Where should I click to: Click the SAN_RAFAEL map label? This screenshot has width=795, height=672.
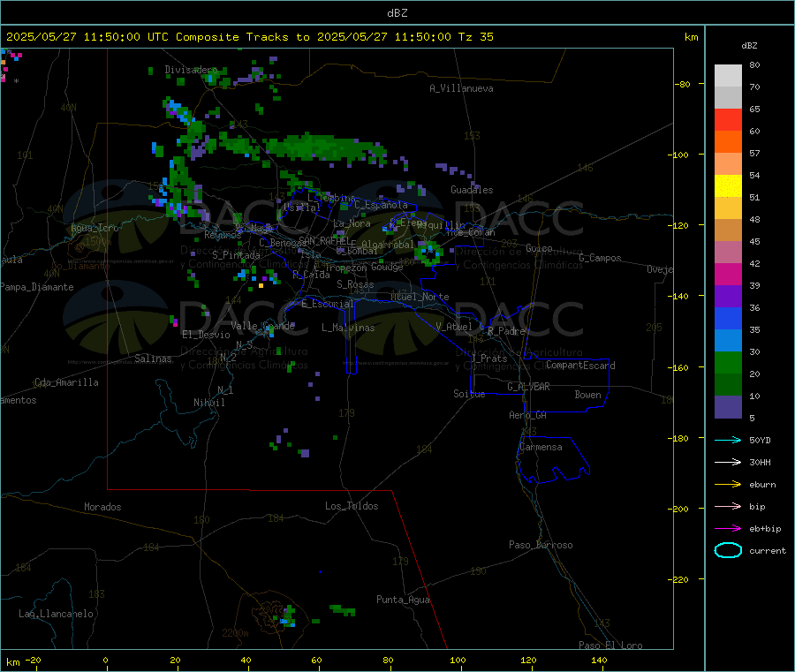tap(323, 240)
